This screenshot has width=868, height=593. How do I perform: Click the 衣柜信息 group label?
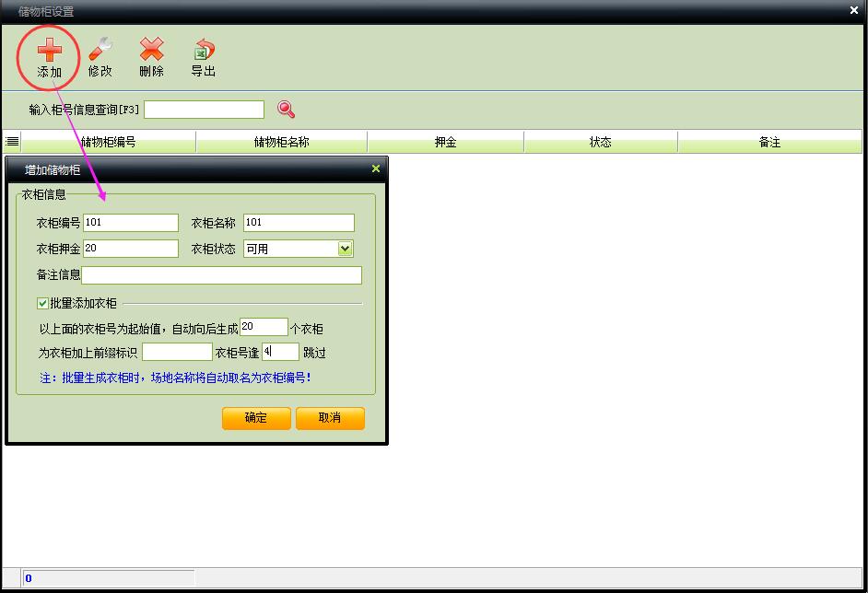click(x=43, y=194)
